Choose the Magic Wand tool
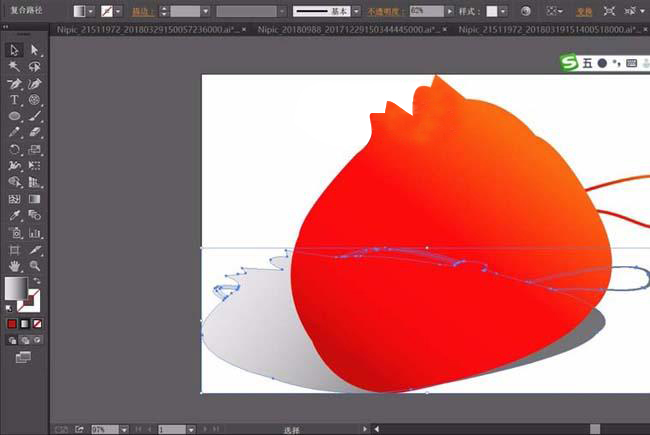 point(15,67)
